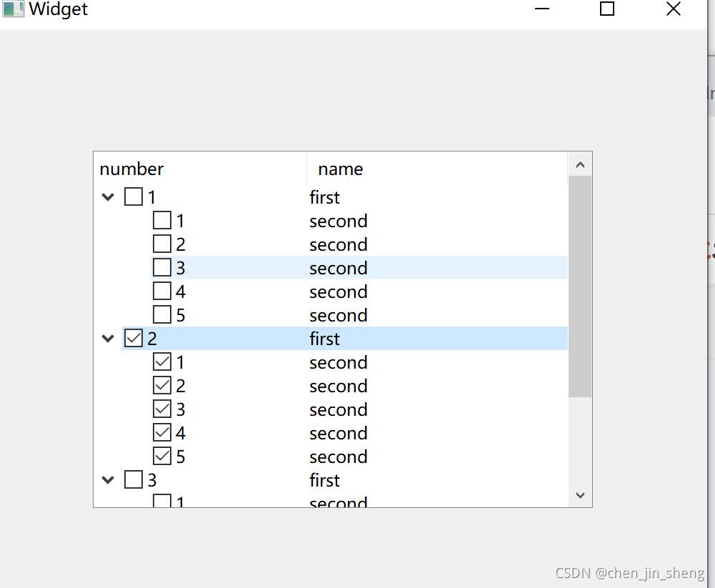This screenshot has height=588, width=715.
Task: Close the Widget window
Action: 674,9
